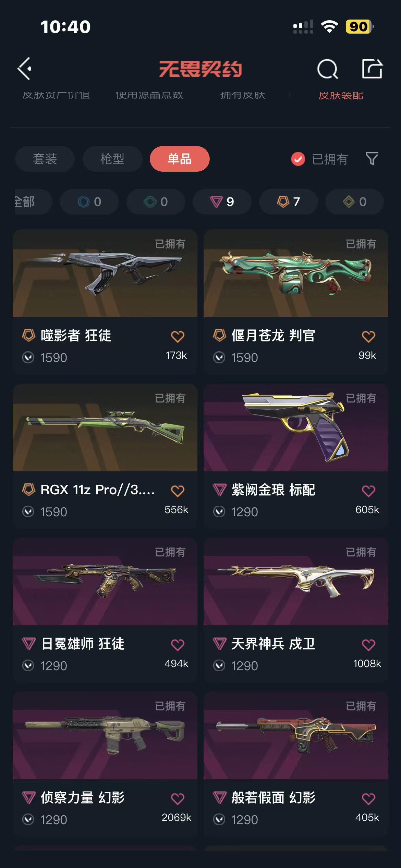
Task: Open 般若假面 幻影 skin thumbnail
Action: [x=296, y=735]
